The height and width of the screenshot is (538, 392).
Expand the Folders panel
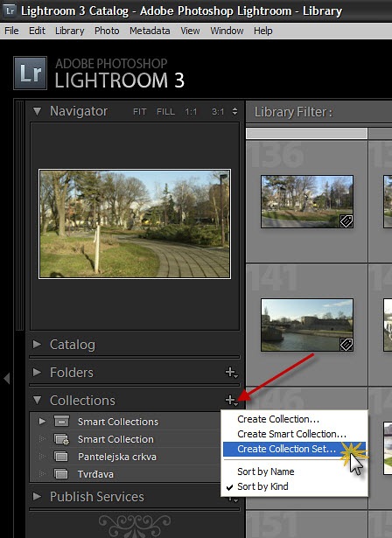point(37,373)
